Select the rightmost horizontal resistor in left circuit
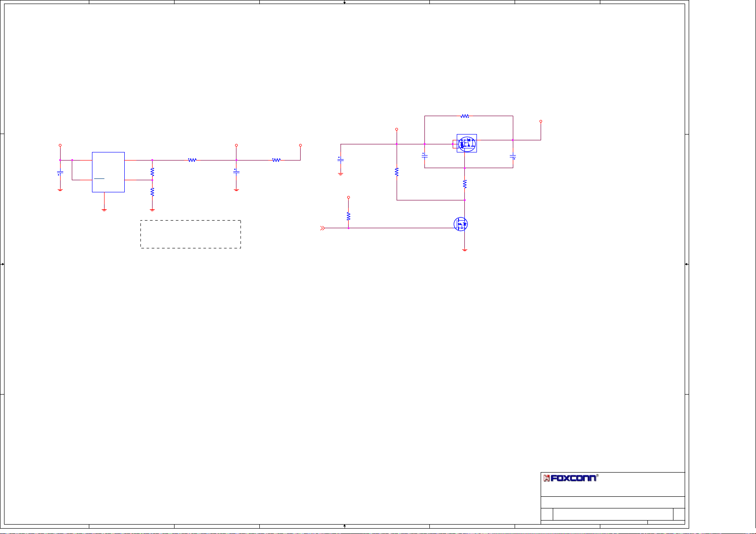756x534 pixels. 276,160
